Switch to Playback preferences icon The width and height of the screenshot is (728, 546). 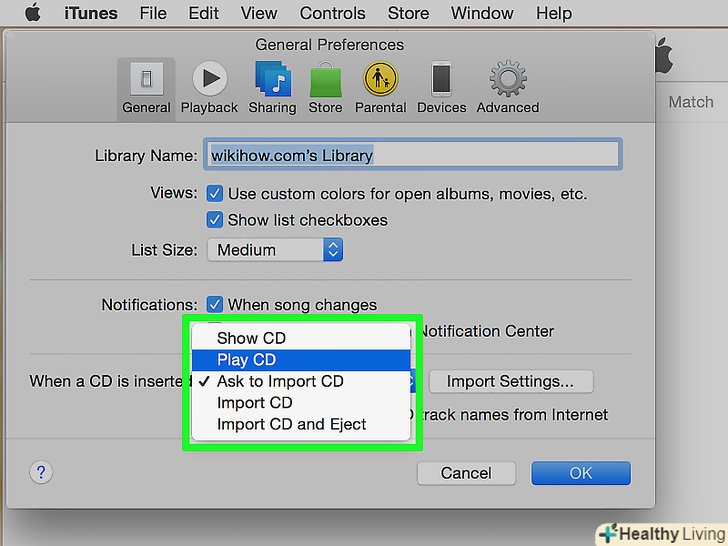(209, 79)
